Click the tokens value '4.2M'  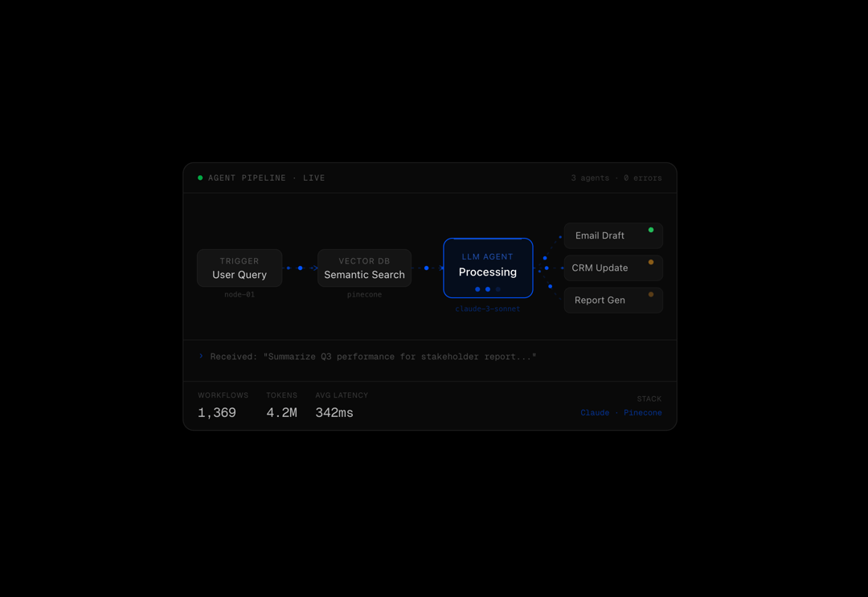coord(282,413)
